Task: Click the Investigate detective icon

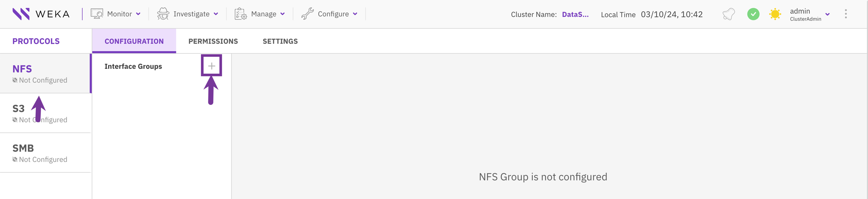Action: coord(163,14)
